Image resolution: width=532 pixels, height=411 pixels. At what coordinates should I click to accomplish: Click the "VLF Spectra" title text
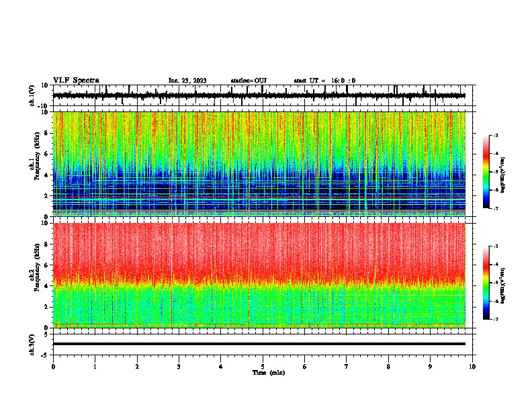(x=76, y=80)
